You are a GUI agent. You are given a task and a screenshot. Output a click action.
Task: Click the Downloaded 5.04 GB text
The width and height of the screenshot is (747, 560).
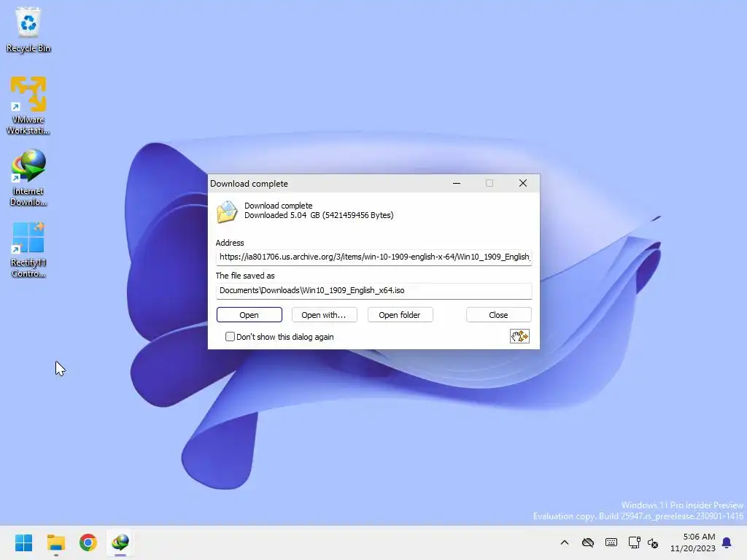(x=319, y=215)
